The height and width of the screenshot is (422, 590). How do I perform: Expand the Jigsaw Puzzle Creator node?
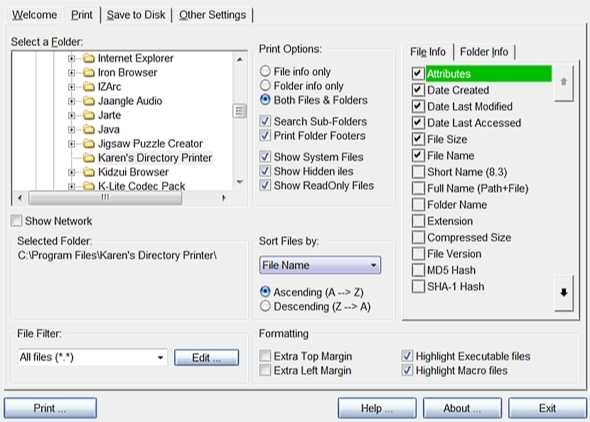point(71,144)
